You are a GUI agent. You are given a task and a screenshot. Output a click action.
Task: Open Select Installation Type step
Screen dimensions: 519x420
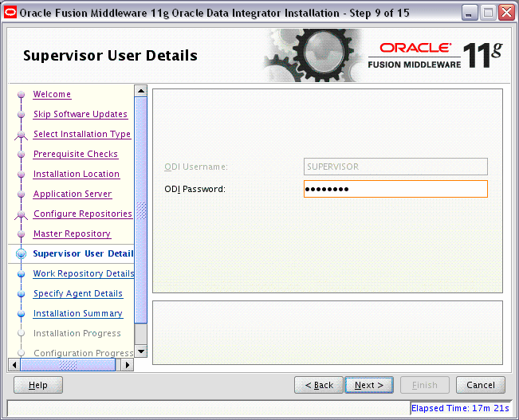click(x=82, y=134)
